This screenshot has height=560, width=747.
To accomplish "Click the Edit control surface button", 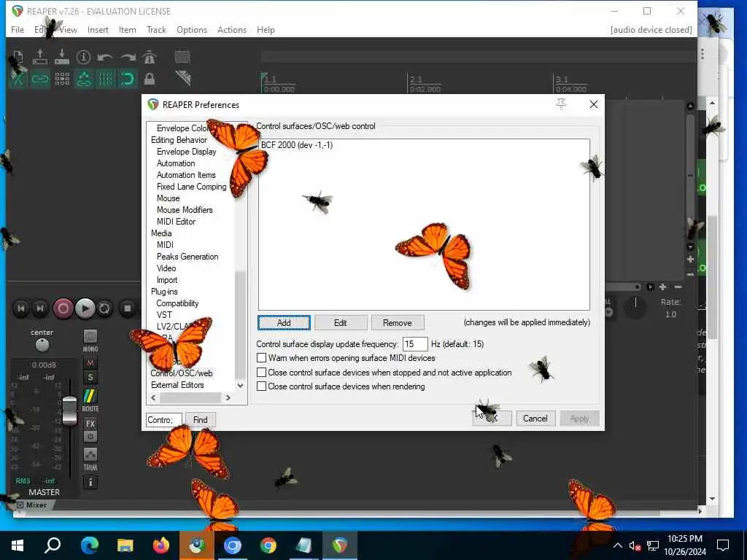I will [x=341, y=323].
